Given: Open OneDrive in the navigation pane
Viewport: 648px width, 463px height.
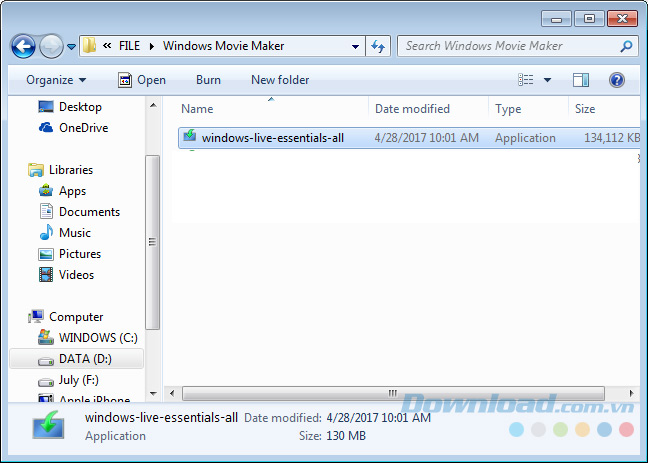Looking at the screenshot, I should pos(82,128).
